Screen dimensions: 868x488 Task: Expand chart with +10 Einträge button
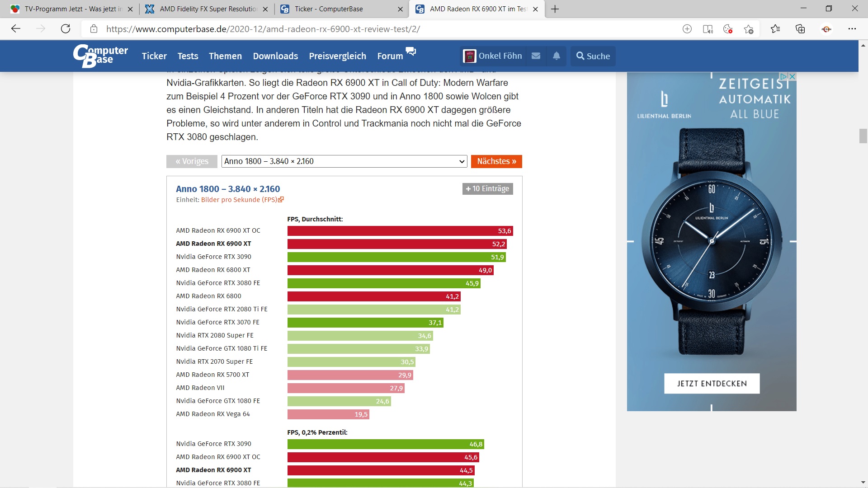[x=487, y=189]
